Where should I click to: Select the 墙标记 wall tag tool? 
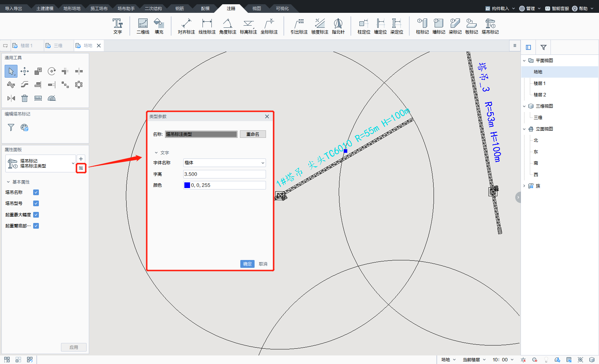tap(439, 26)
